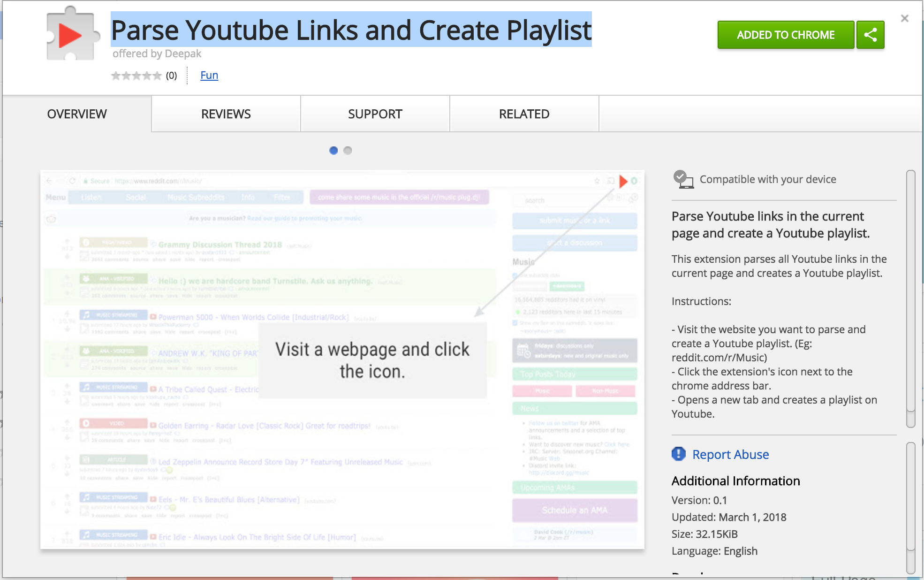Screen dimensions: 924x580
Task: Click the share icon button
Action: tap(871, 35)
